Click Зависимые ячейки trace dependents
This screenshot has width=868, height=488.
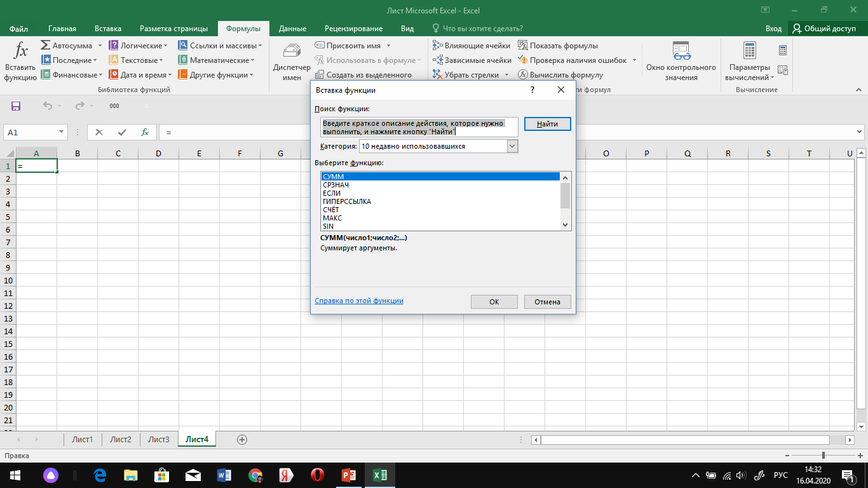point(472,60)
